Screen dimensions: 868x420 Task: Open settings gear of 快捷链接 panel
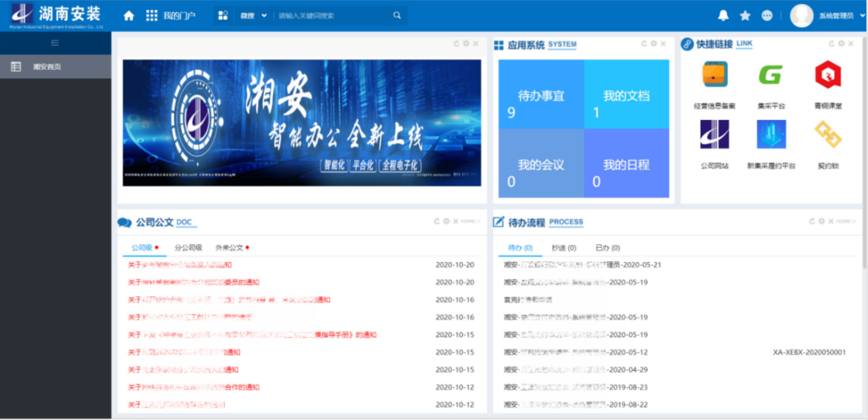coord(841,43)
